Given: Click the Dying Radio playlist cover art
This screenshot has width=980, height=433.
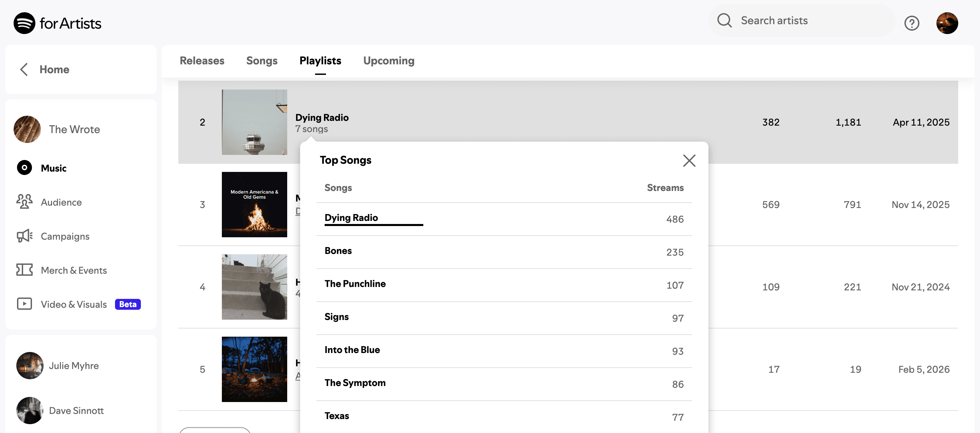Looking at the screenshot, I should point(254,122).
